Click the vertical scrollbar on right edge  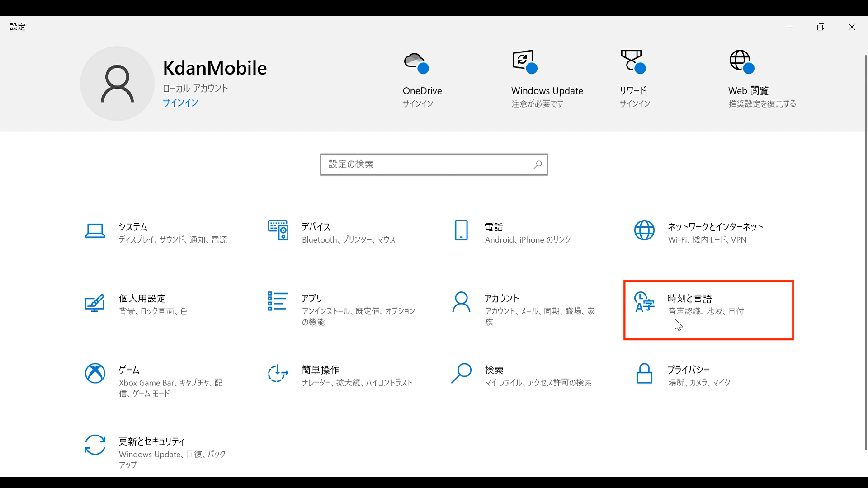pos(866,253)
